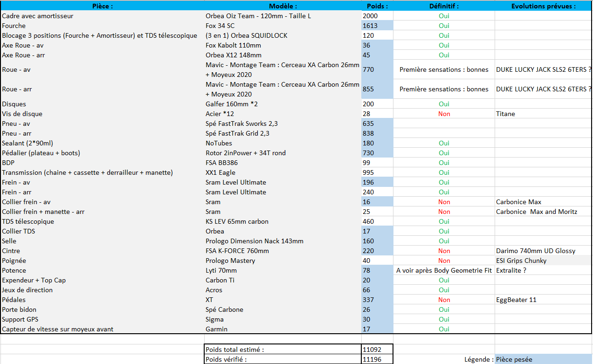Select cell "Orbea Oiz Team - 120mm - Taille L"
This screenshot has width=593, height=364.
click(283, 16)
